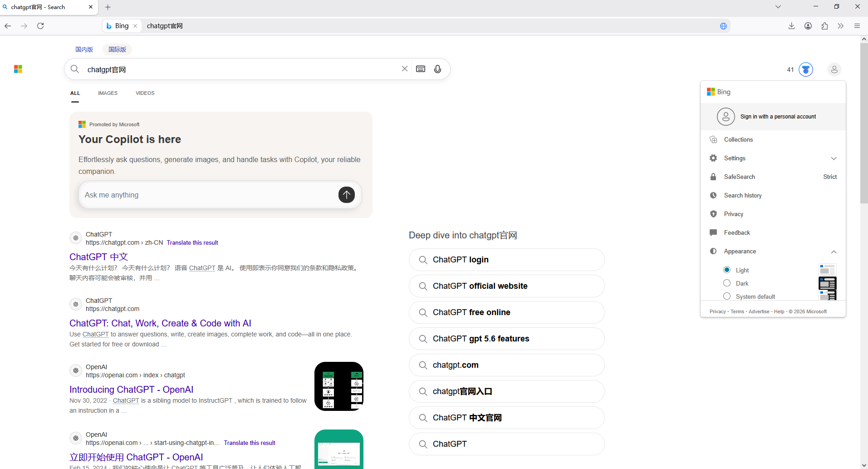Search suggestion chatgpt官网入口

click(x=507, y=391)
